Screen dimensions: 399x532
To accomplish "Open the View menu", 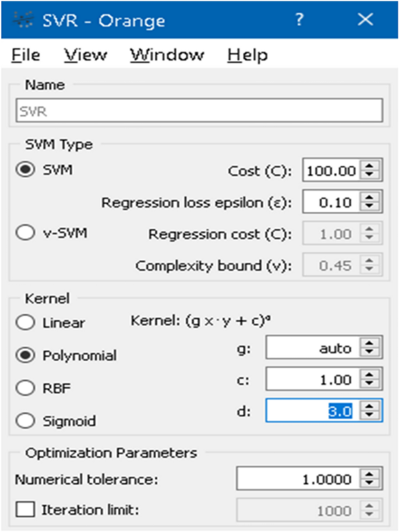I will click(x=86, y=55).
